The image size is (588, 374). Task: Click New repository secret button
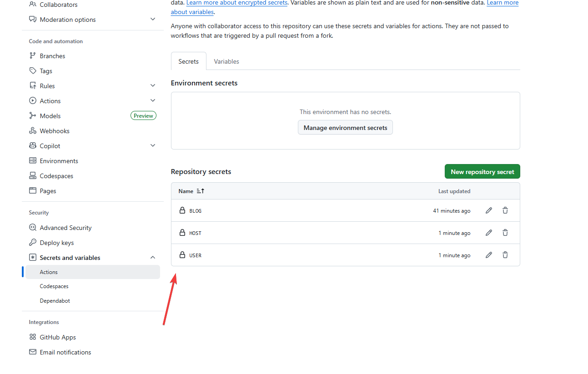(x=482, y=172)
